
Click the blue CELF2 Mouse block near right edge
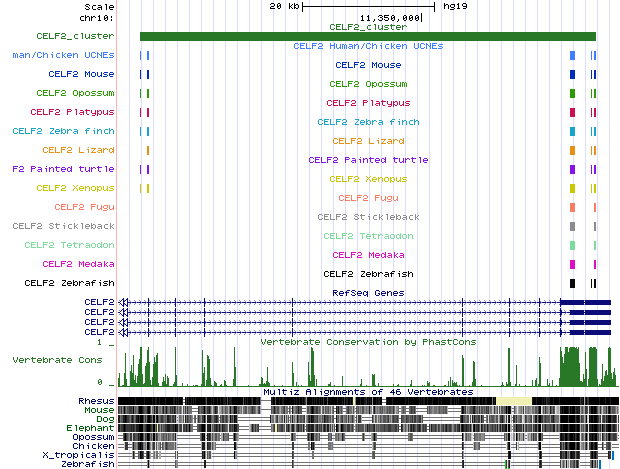[x=572, y=75]
